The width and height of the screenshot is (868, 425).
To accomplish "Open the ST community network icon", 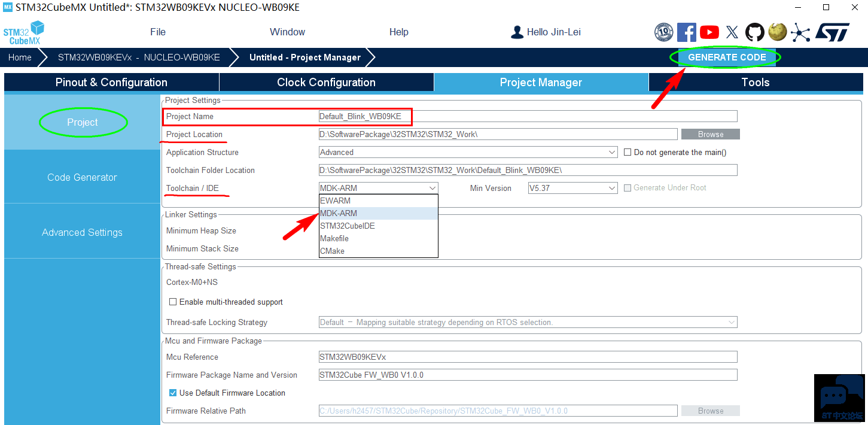I will click(x=800, y=32).
